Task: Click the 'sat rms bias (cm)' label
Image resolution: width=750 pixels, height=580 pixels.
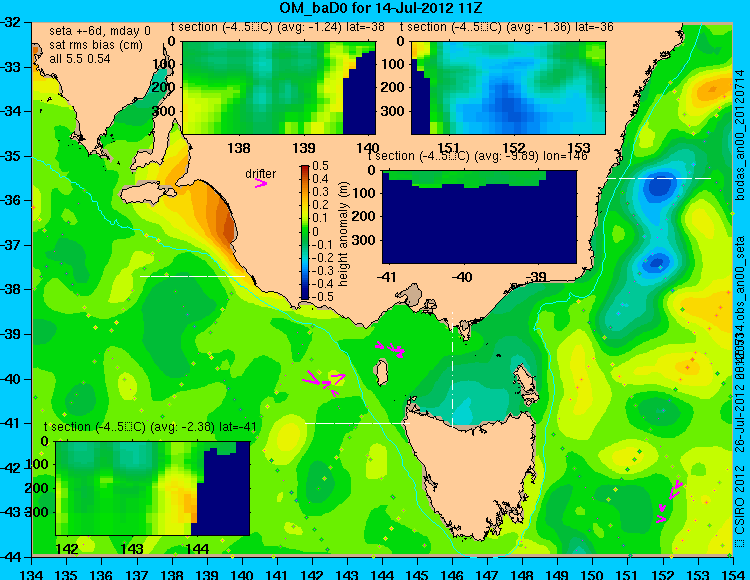Action: click(x=96, y=45)
